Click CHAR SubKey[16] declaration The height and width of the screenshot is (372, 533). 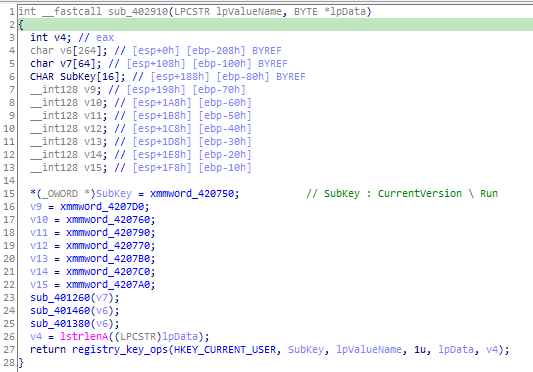tap(78, 77)
